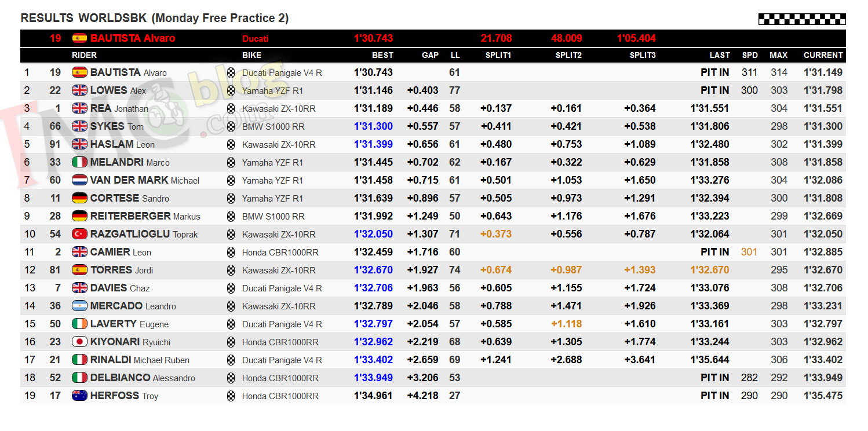Click orange last lap 1'32.670 for TORRES
Screen dimensions: 868x431
710,270
